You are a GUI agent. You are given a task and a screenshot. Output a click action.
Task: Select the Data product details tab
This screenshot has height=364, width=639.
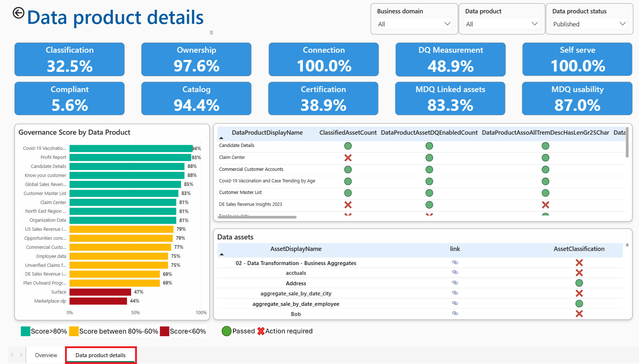pyautogui.click(x=101, y=355)
